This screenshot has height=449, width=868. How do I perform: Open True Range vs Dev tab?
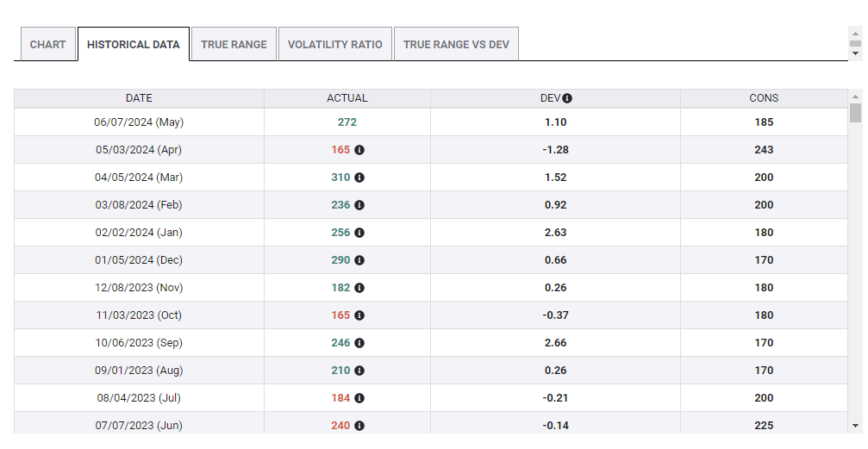point(456,44)
